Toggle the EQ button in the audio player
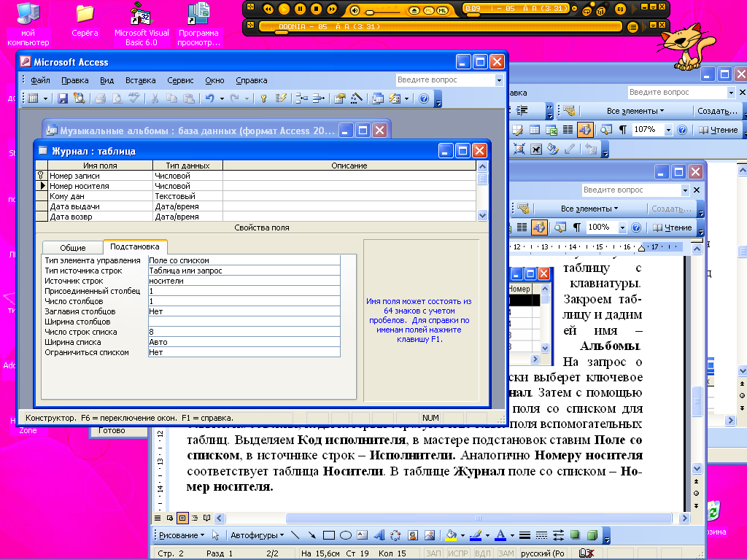747x560 pixels. coord(620,9)
